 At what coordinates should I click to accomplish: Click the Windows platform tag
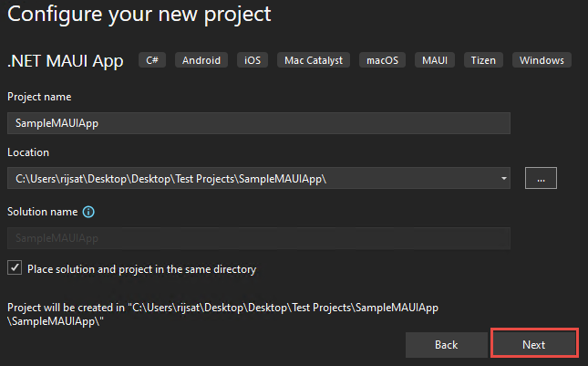coord(542,60)
